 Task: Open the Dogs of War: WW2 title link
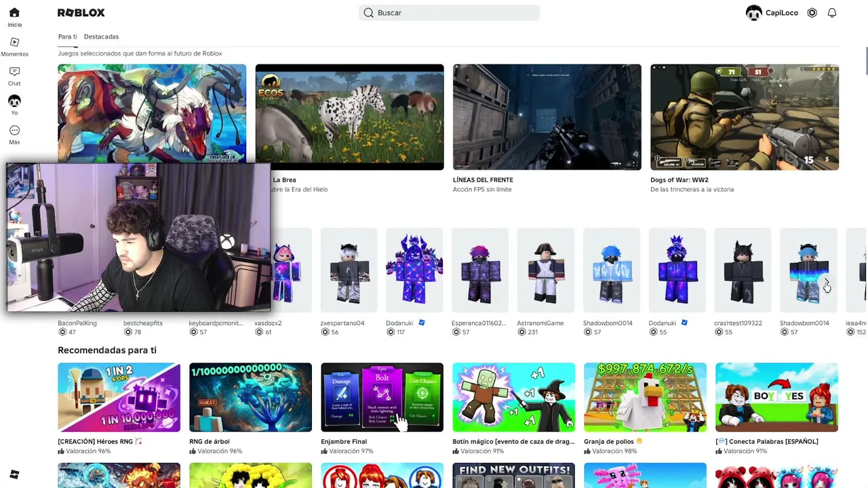pos(679,180)
